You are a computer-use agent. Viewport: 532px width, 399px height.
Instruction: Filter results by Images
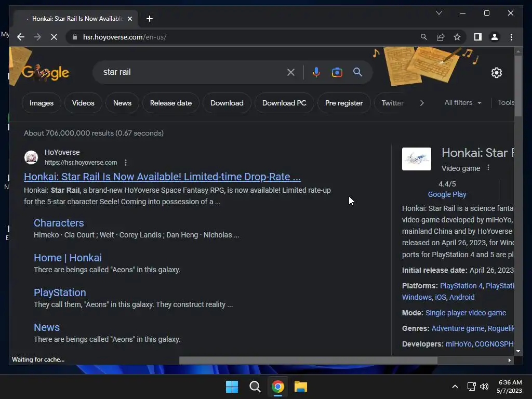(x=42, y=103)
